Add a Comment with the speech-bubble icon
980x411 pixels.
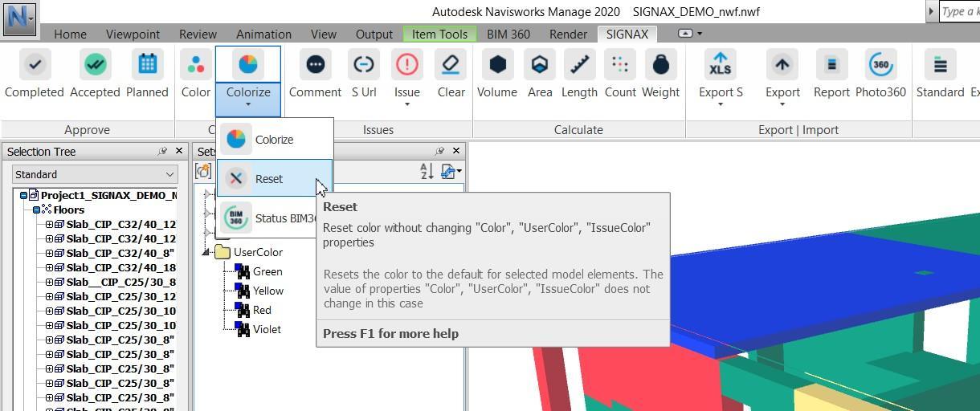pyautogui.click(x=315, y=64)
